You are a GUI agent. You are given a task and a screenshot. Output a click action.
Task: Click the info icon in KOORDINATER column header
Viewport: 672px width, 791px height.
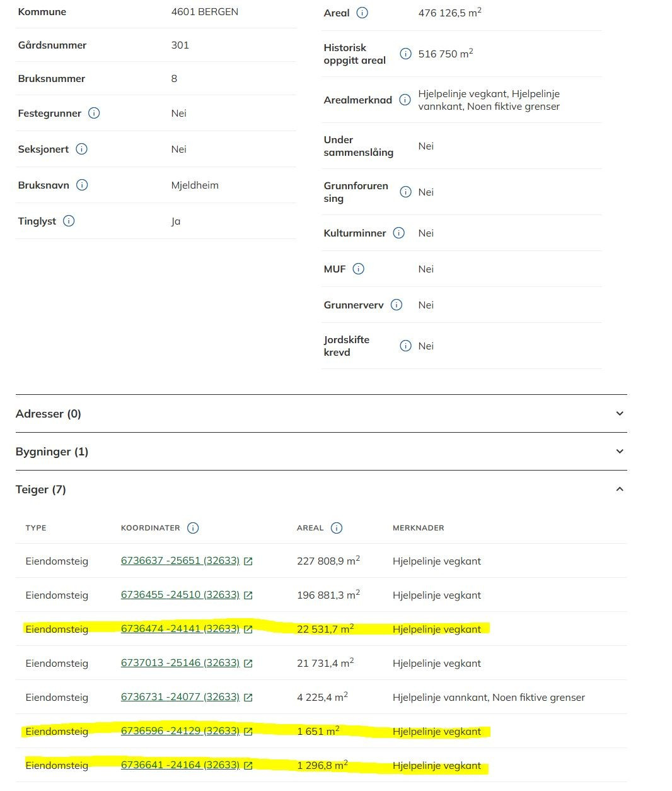pos(194,528)
